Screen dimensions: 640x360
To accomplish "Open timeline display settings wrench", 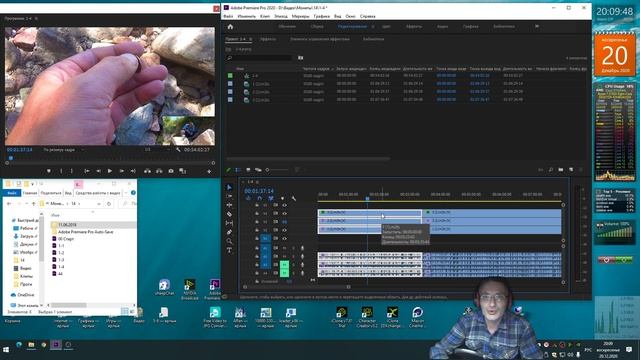I will pos(293,198).
